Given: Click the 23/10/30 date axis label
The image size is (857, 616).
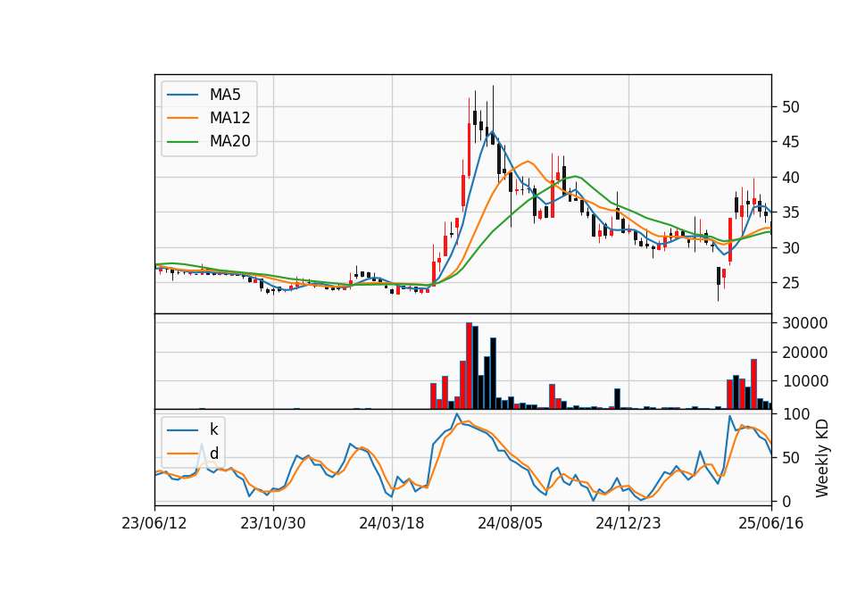Looking at the screenshot, I should point(273,523).
